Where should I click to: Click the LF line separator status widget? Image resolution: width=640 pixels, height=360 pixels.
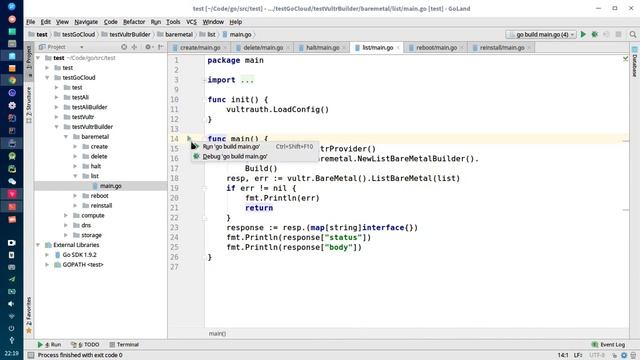click(x=578, y=356)
